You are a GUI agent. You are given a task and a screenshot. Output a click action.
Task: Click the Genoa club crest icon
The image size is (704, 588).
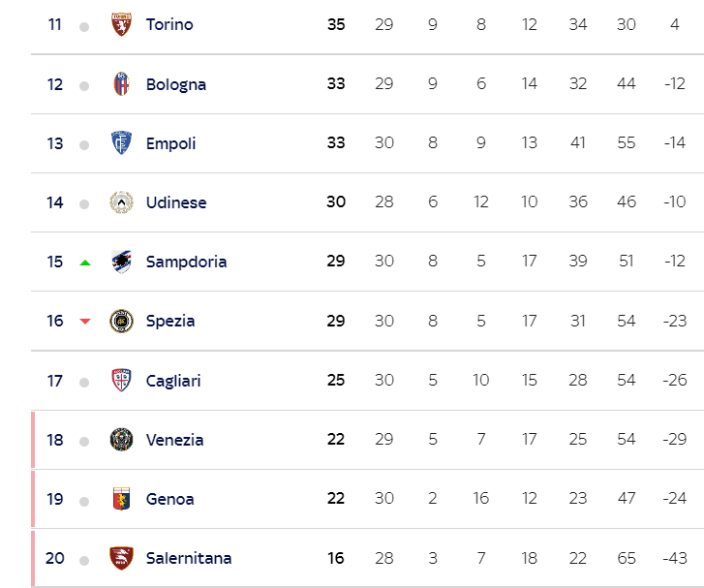121,499
